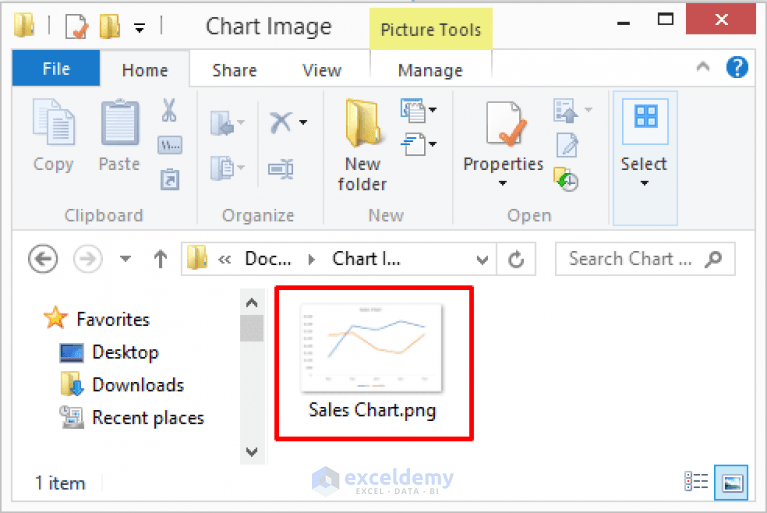767x513 pixels.
Task: Click the Cut scissors icon
Action: [x=169, y=110]
